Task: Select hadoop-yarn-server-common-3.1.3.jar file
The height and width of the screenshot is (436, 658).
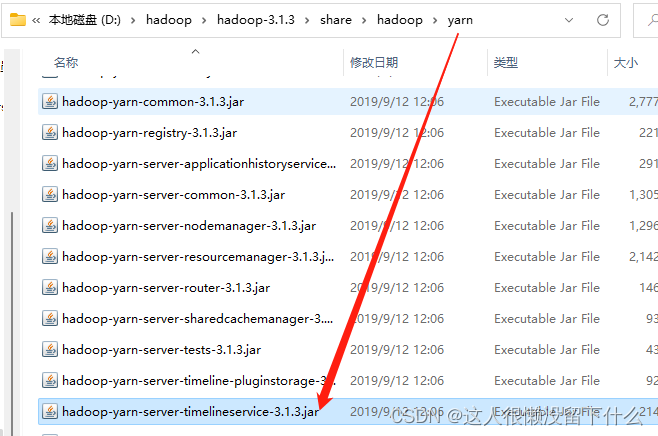Action: click(x=173, y=195)
